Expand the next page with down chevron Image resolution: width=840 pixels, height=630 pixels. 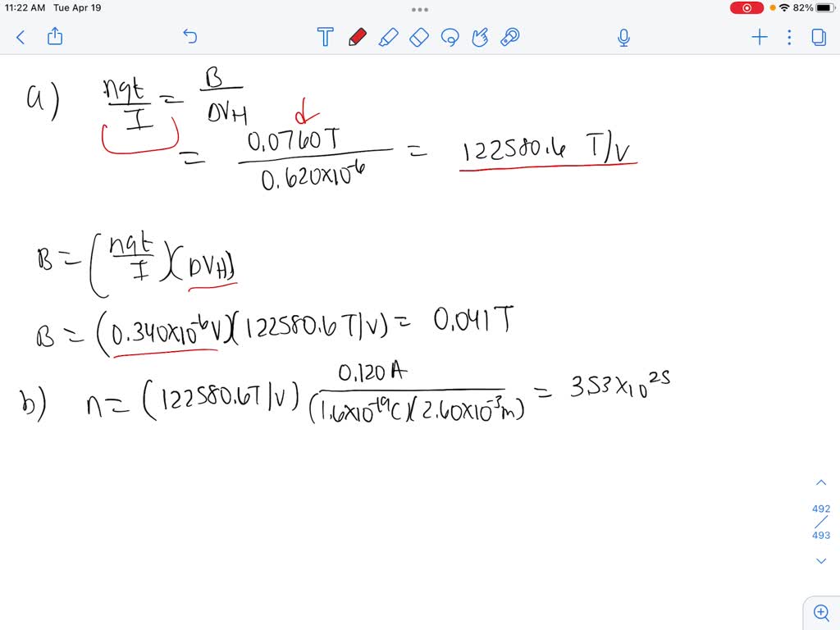coord(821,561)
